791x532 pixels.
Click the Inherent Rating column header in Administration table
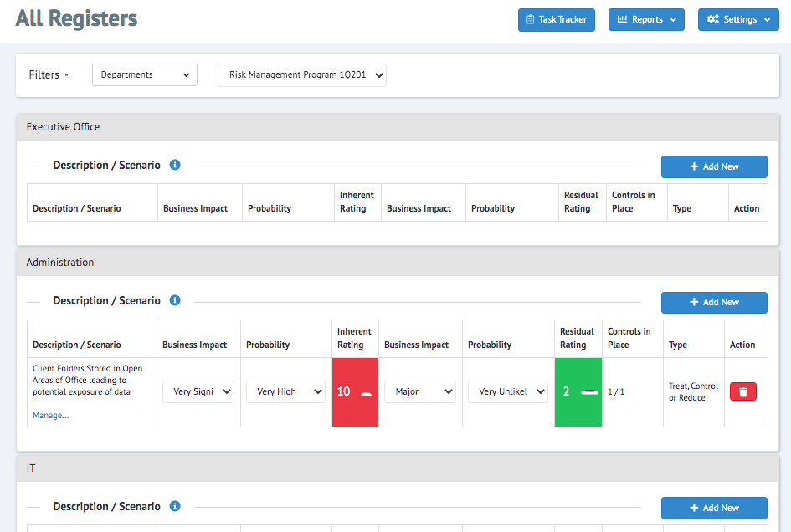point(354,339)
